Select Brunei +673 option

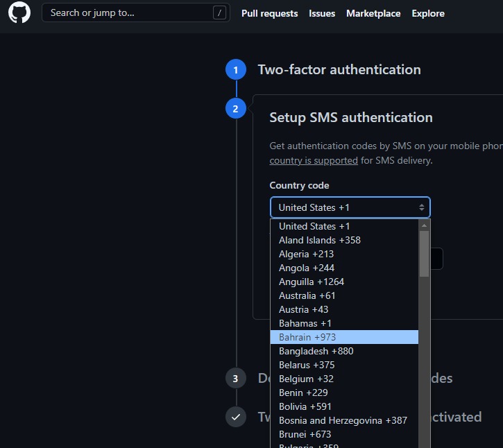[344, 434]
